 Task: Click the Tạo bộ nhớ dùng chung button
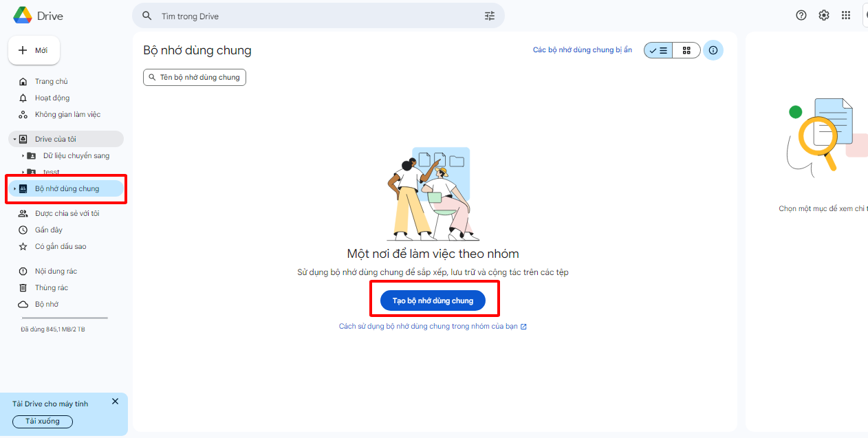pyautogui.click(x=433, y=300)
